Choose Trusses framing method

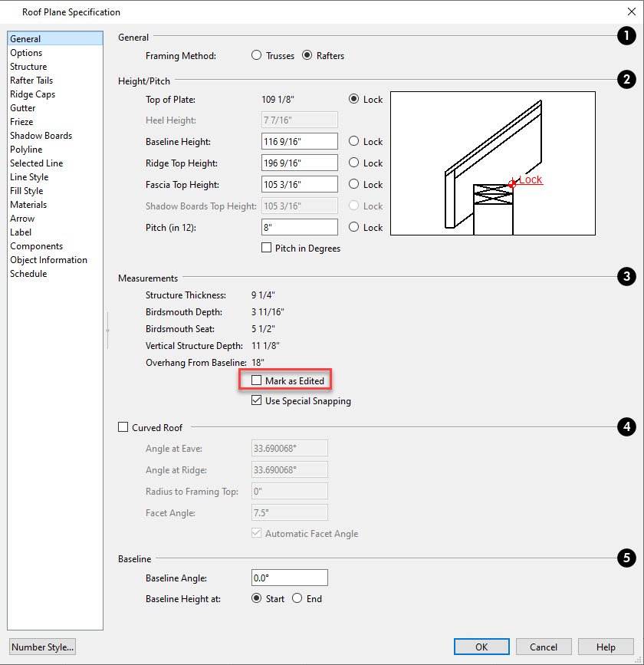pos(256,55)
